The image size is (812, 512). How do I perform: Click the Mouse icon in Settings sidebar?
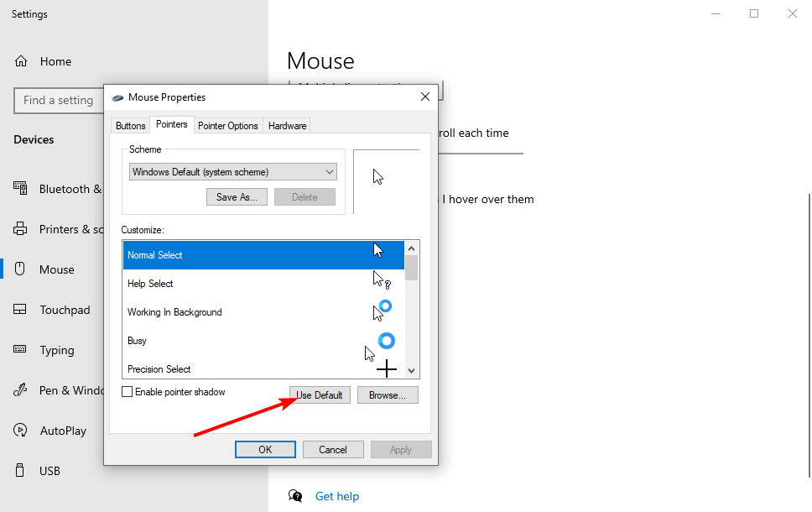19,269
